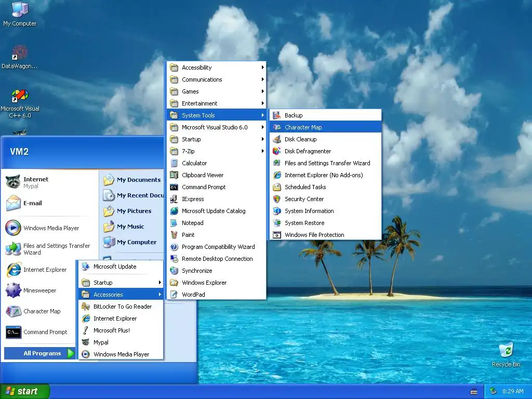532x399 pixels.
Task: Expand Communications submenu
Action: pos(217,79)
